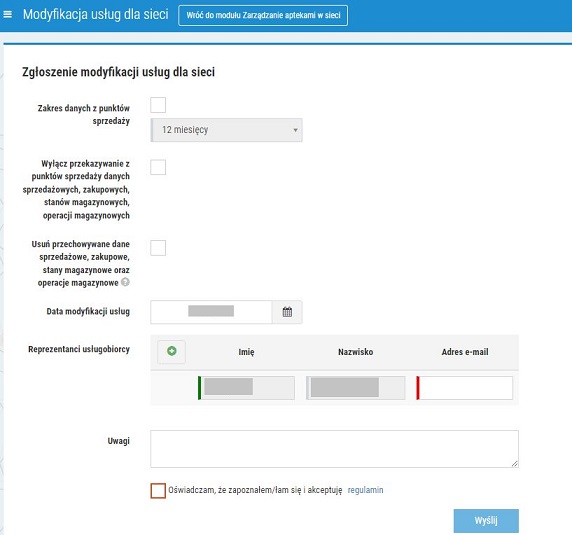This screenshot has width=572, height=535.
Task: Submit the form with Wyślij button
Action: [x=486, y=521]
